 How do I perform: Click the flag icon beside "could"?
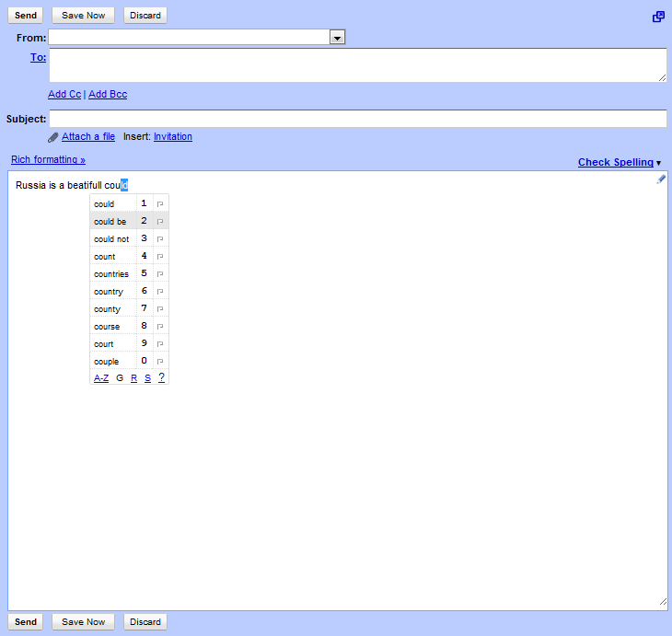[160, 203]
